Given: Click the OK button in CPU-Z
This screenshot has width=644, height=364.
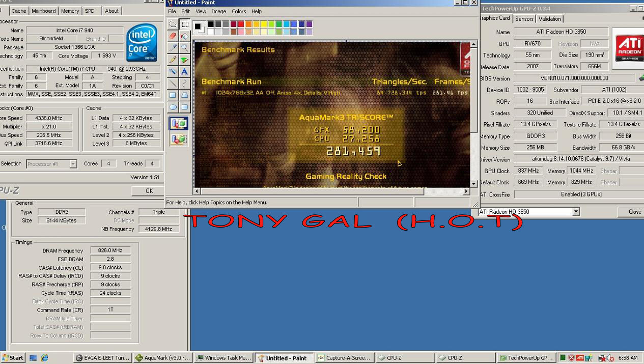Looking at the screenshot, I should 149,191.
